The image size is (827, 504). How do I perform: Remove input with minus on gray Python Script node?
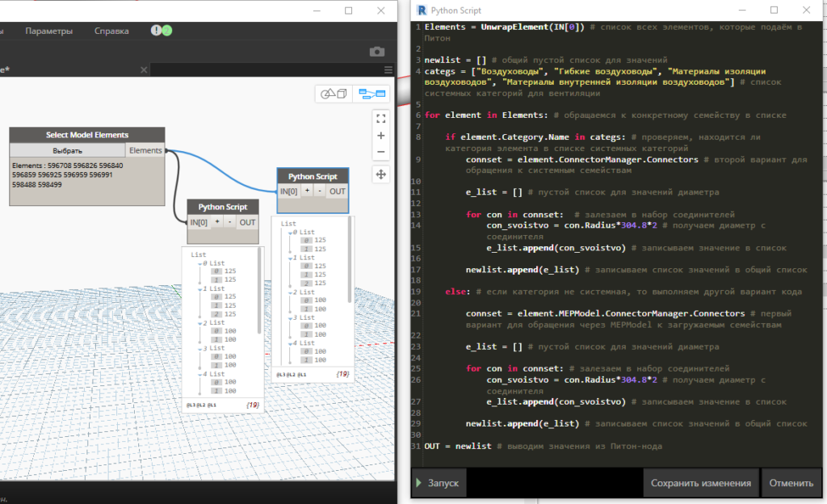(x=229, y=222)
